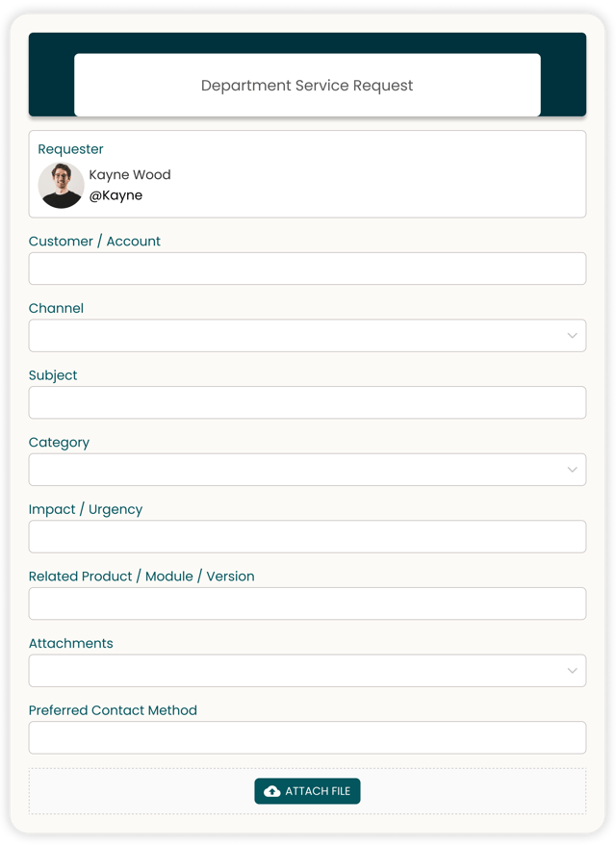This screenshot has width=616, height=847.
Task: Focus the Customer / Account text field
Action: pyautogui.click(x=307, y=269)
